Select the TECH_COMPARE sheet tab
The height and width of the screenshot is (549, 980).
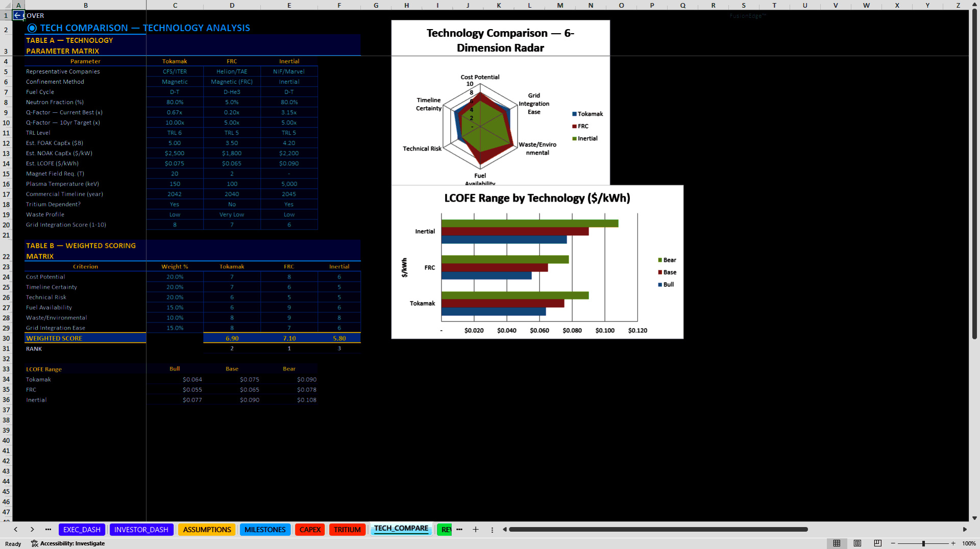tap(401, 529)
